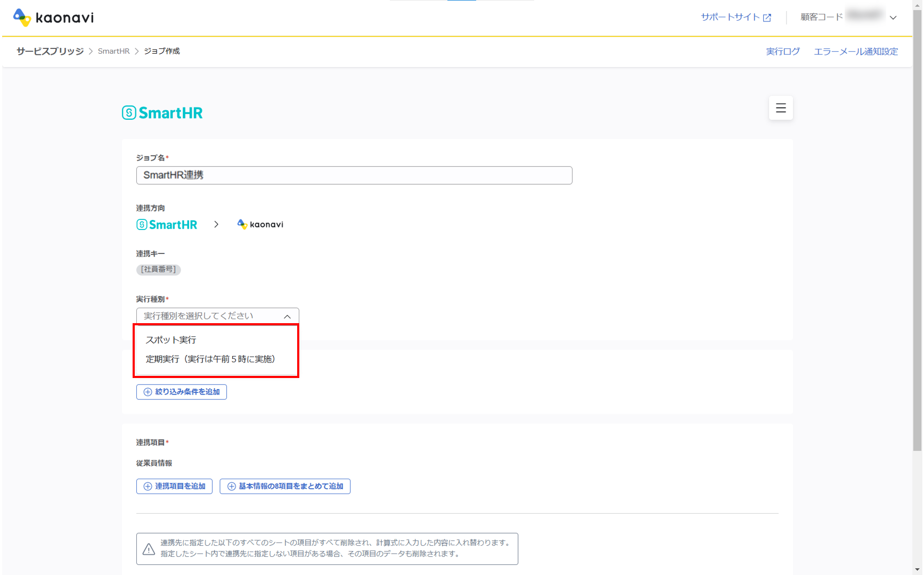Open the サポートサイト external link

(736, 18)
